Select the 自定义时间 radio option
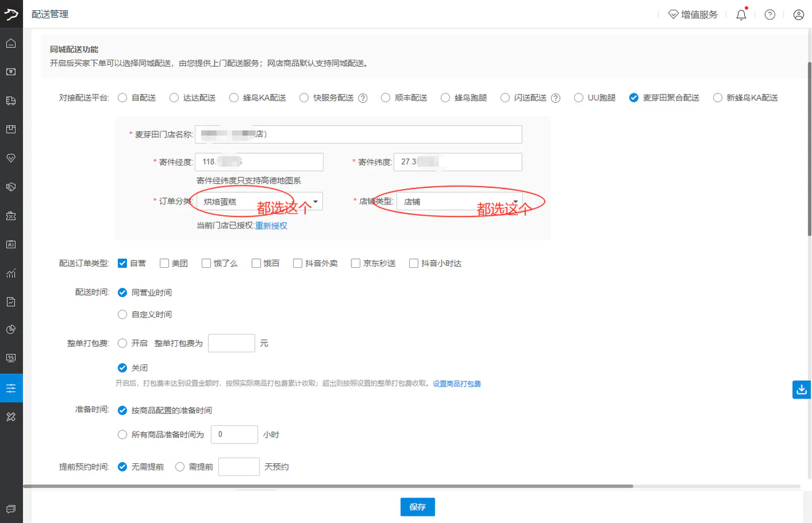Viewport: 812px width, 523px height. pyautogui.click(x=123, y=314)
